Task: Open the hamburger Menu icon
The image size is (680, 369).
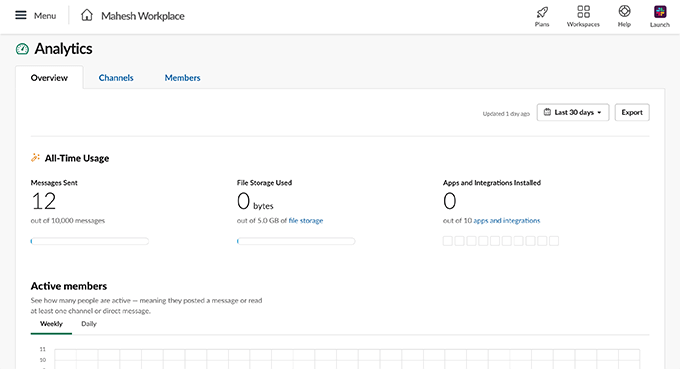Action: pyautogui.click(x=20, y=16)
